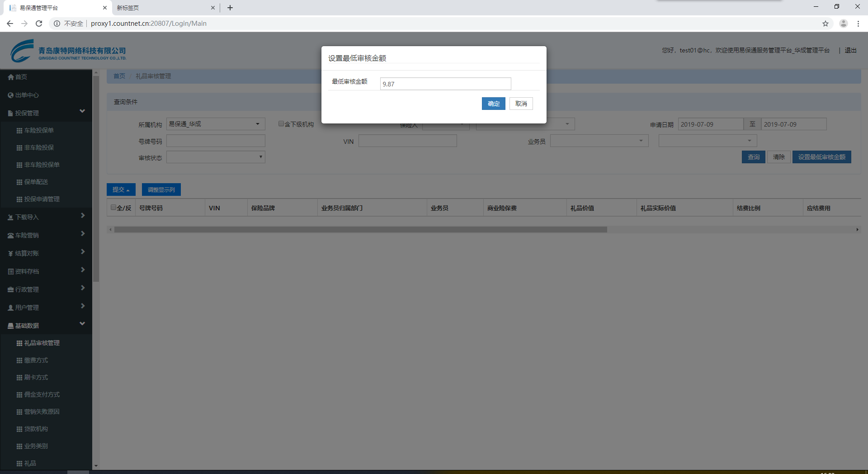This screenshot has height=474, width=868.
Task: Open 非车险投保单 in the sidebar
Action: (x=42, y=165)
